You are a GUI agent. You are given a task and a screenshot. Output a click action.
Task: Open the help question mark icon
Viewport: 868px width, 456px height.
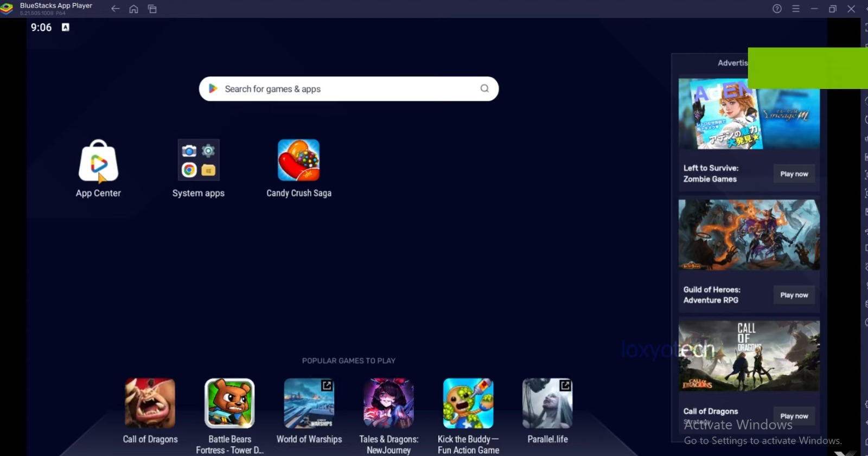pyautogui.click(x=777, y=9)
